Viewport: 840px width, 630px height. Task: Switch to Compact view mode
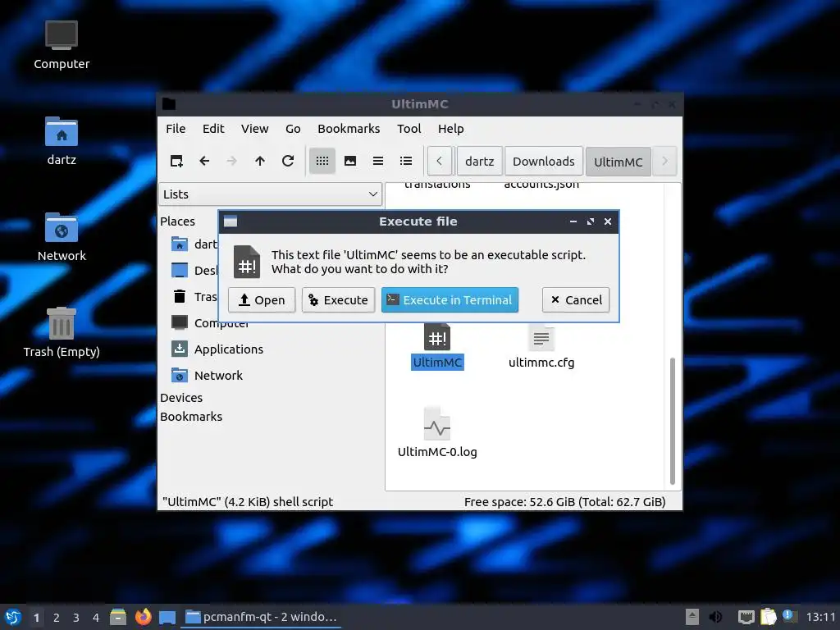(x=378, y=161)
